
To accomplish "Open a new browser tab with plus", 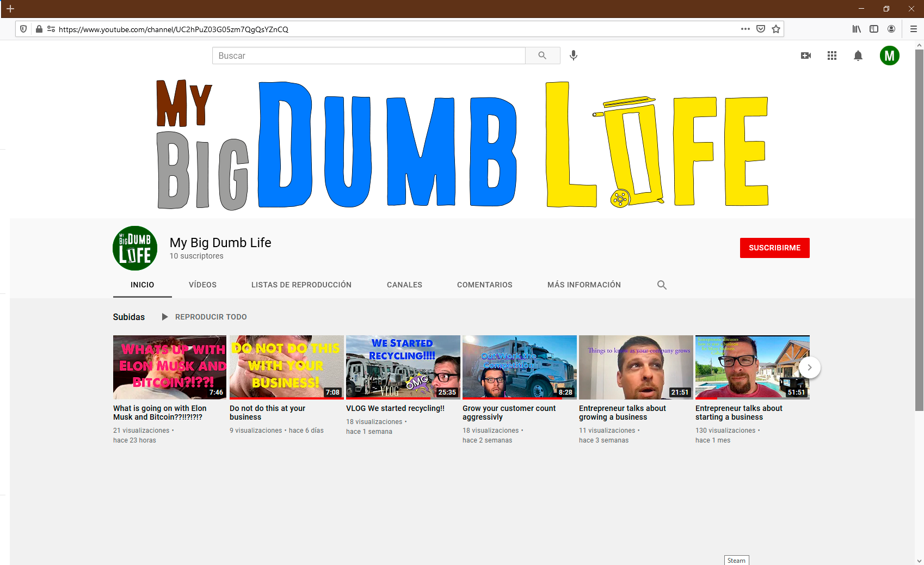I will (10, 9).
